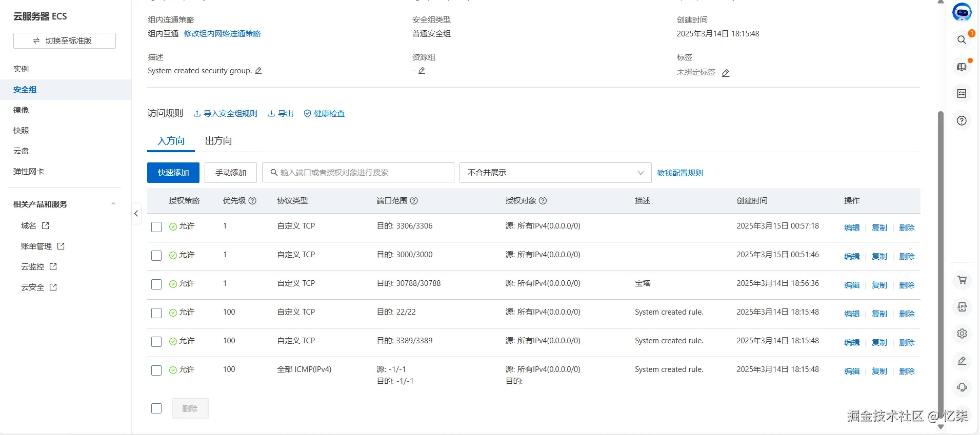Open the customer support headset icon
980x435 pixels.
962,387
